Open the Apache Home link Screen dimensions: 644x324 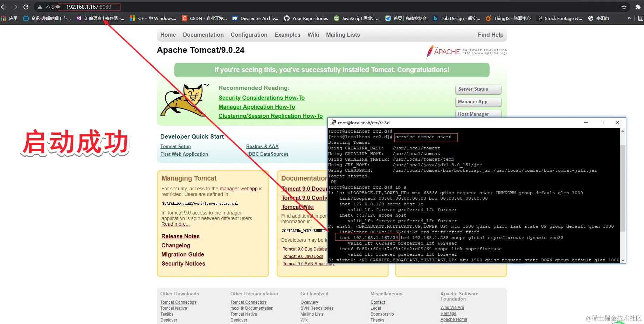pyautogui.click(x=454, y=319)
